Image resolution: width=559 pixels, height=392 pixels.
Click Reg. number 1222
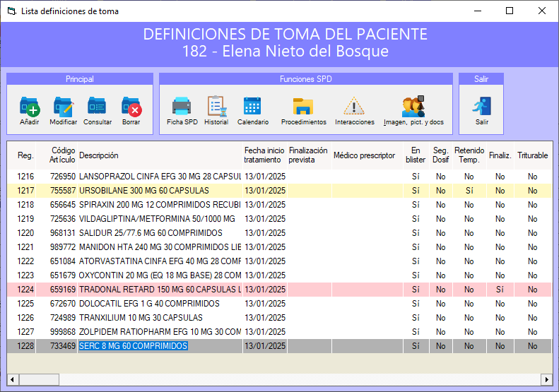click(x=25, y=261)
